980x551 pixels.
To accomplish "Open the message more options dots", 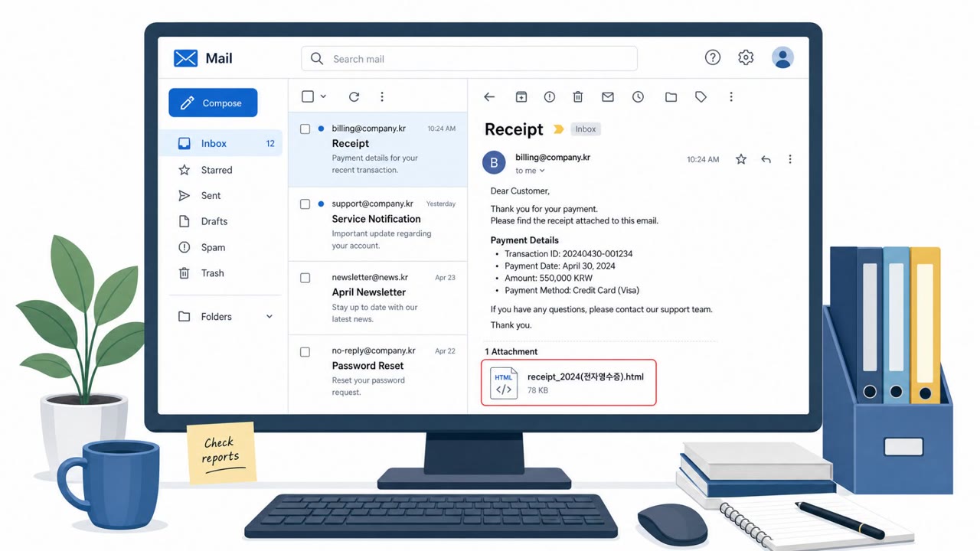I will pyautogui.click(x=790, y=159).
